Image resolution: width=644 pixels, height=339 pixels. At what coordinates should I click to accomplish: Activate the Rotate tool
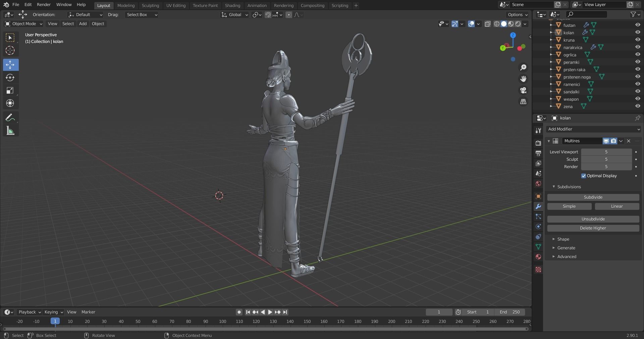10,78
